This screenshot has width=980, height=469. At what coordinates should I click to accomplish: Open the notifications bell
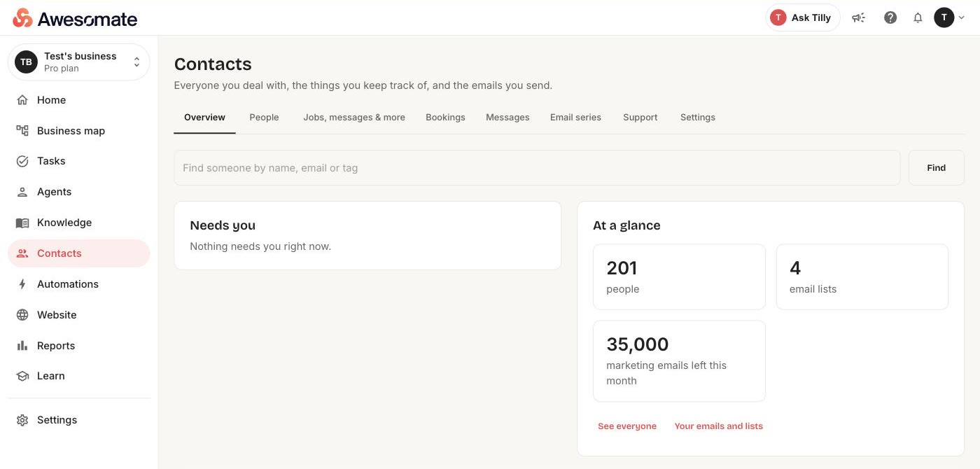(x=918, y=18)
